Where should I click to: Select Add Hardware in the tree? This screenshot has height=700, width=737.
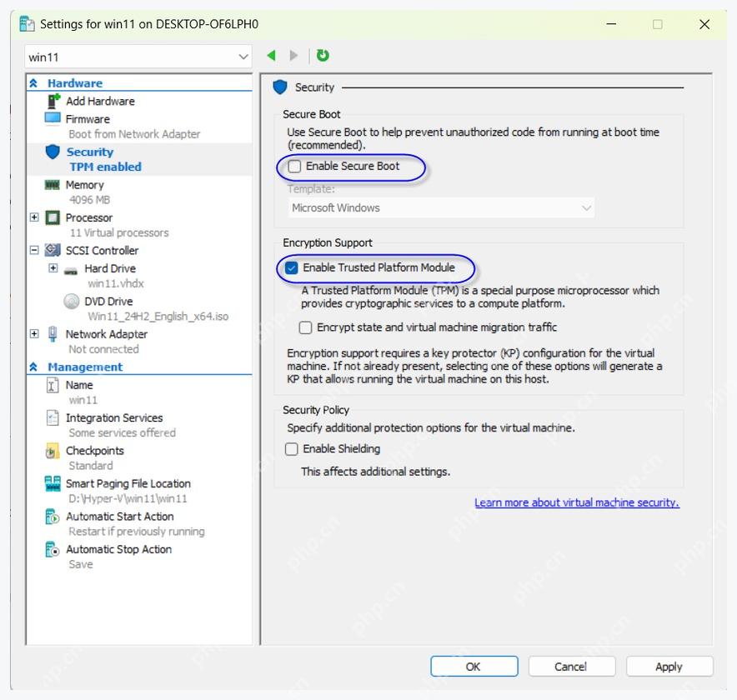click(100, 102)
